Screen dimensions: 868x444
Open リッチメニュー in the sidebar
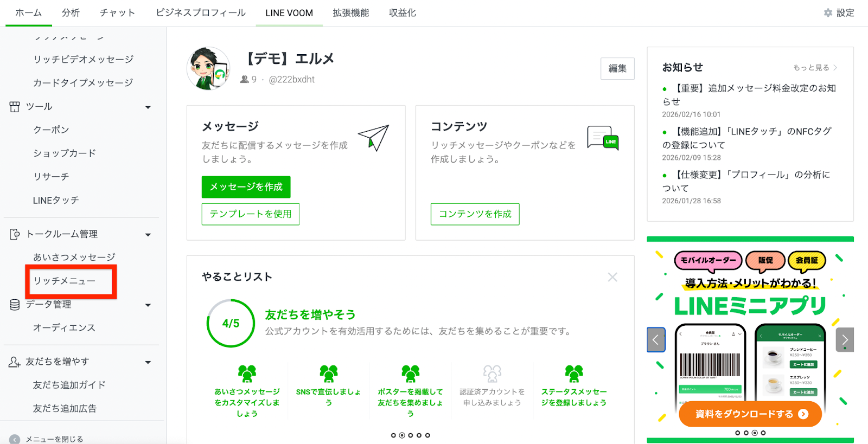pyautogui.click(x=65, y=281)
